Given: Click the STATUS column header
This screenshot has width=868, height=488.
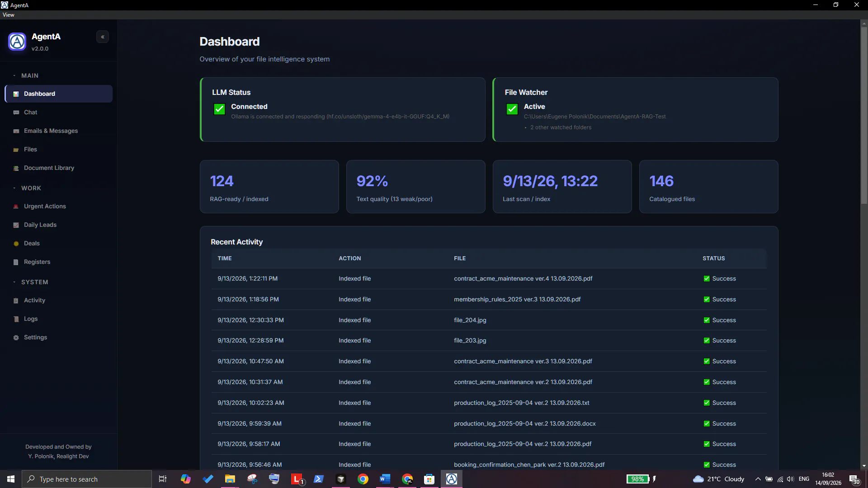Looking at the screenshot, I should [714, 258].
